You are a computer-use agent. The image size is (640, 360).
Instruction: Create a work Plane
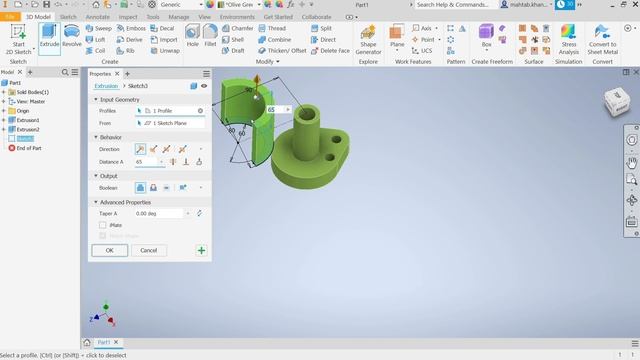point(397,36)
